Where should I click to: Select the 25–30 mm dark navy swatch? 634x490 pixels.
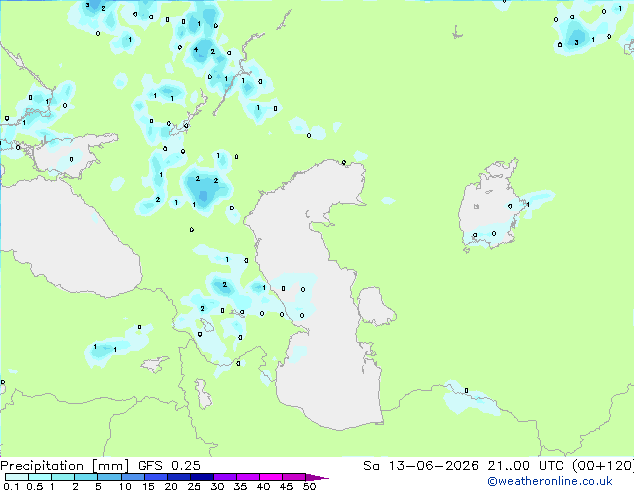point(202,477)
